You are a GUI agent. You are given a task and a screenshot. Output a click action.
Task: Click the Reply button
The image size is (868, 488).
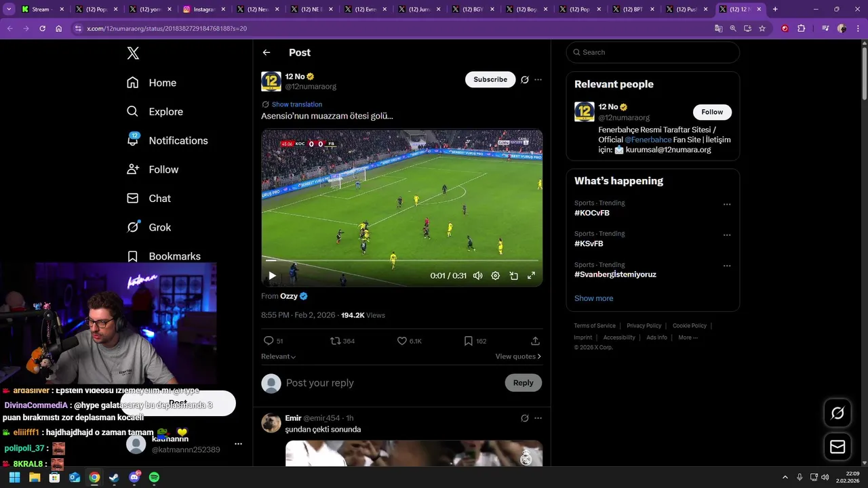pyautogui.click(x=523, y=383)
